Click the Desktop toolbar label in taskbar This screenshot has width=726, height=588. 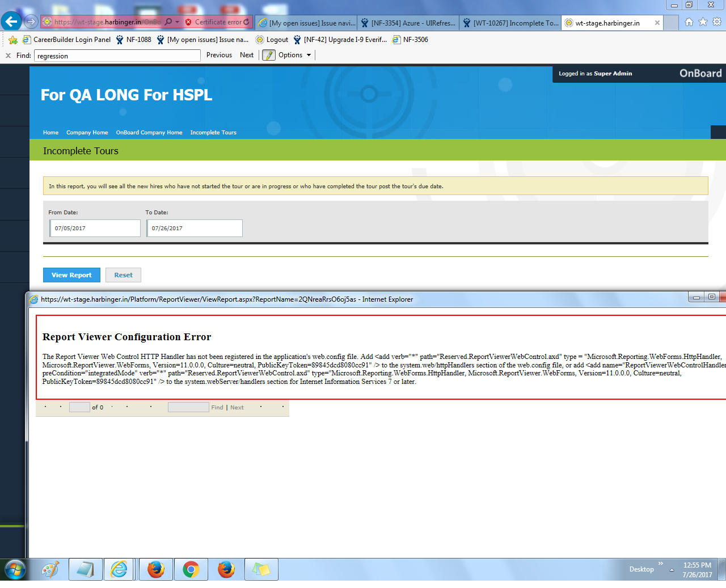tap(641, 569)
